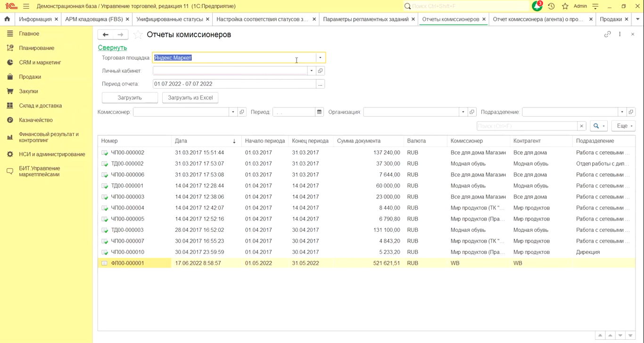Open the Admin user menu
644x343 pixels.
[x=580, y=6]
